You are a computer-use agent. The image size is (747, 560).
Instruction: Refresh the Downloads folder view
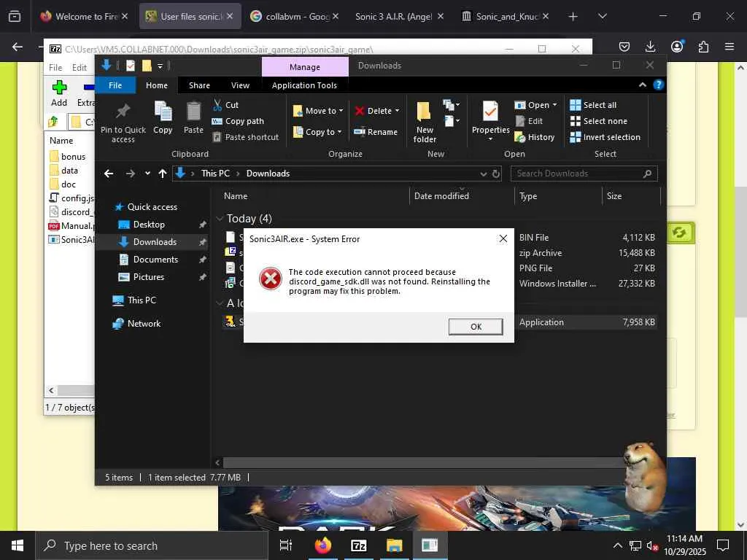click(496, 174)
